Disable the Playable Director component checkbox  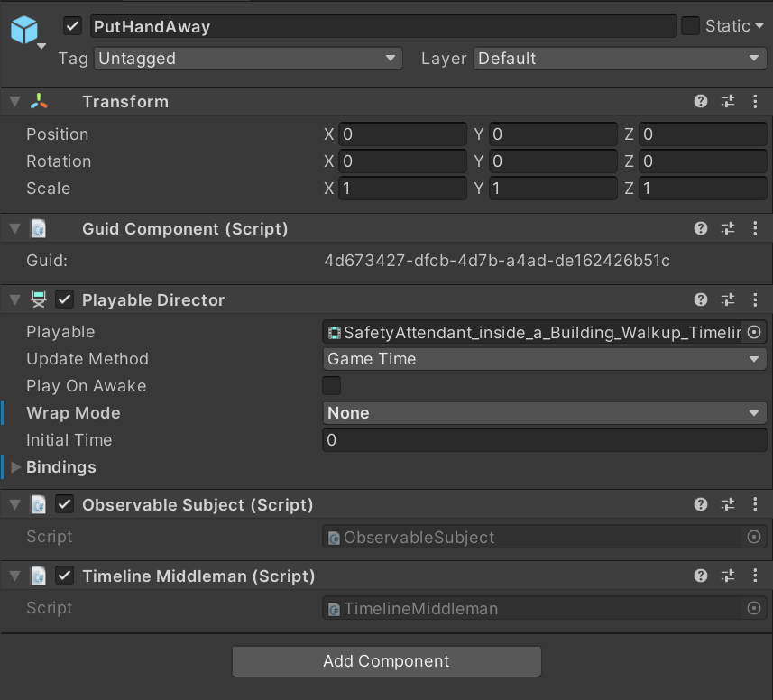[65, 300]
